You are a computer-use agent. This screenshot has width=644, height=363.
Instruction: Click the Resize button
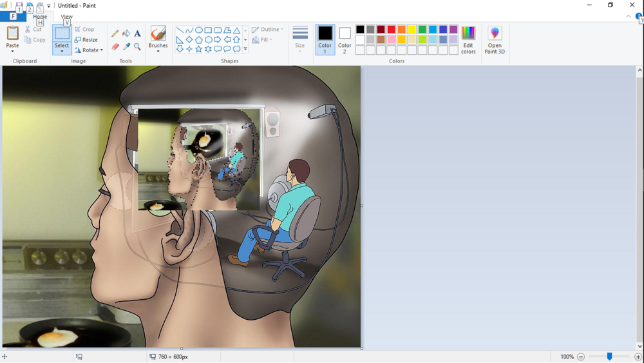tap(86, 40)
